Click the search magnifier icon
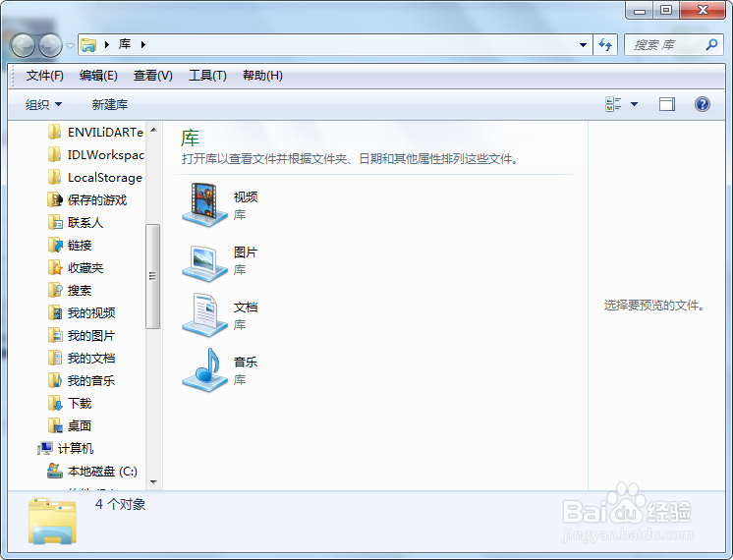Viewport: 733px width, 560px height. pyautogui.click(x=711, y=44)
